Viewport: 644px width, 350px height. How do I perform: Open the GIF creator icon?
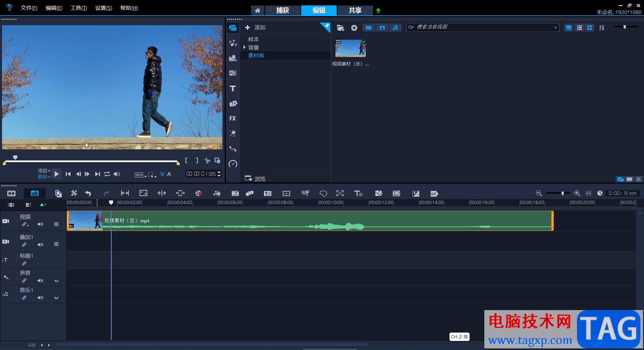tap(434, 194)
